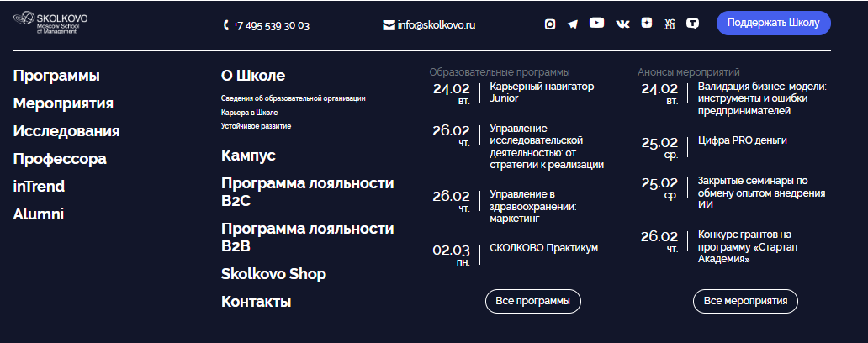Open the Исследования menu item
The width and height of the screenshot is (868, 343).
coord(66,131)
